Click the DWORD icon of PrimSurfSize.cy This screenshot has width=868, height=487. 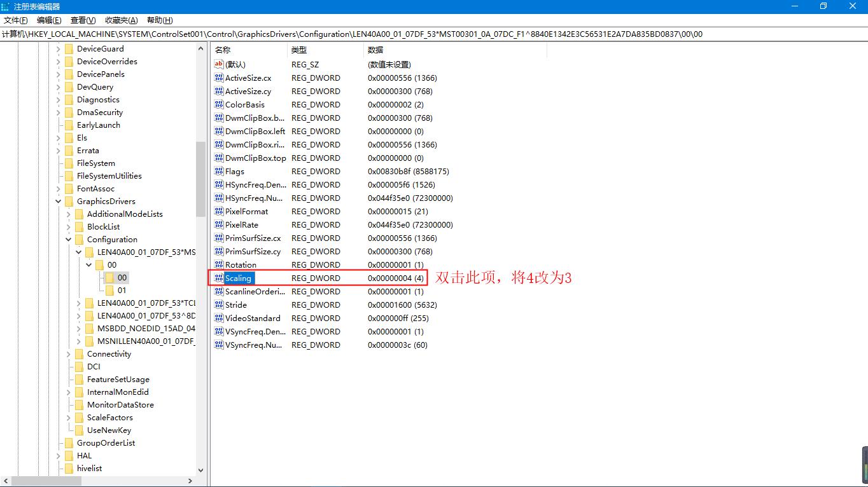(x=219, y=251)
